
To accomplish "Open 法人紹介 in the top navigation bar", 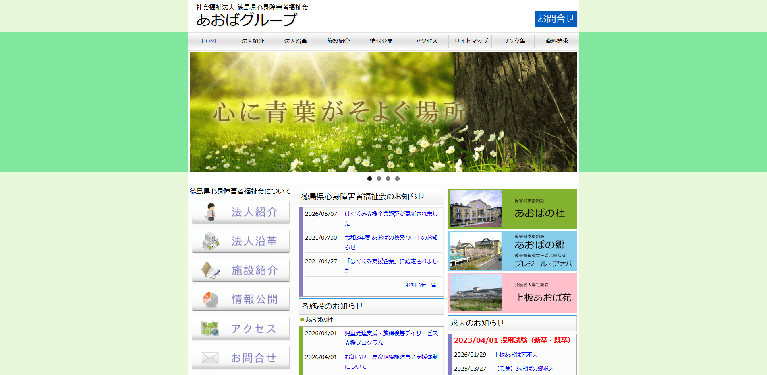I will point(252,42).
